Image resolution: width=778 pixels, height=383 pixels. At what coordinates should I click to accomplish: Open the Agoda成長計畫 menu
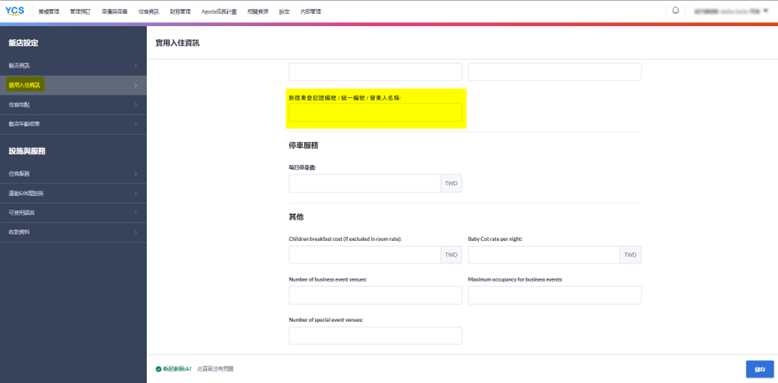(219, 11)
